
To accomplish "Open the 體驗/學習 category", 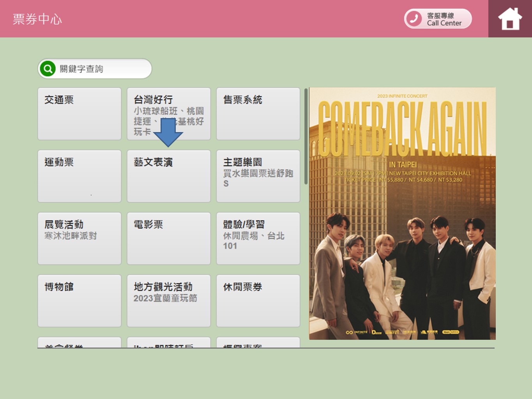I will (x=258, y=238).
